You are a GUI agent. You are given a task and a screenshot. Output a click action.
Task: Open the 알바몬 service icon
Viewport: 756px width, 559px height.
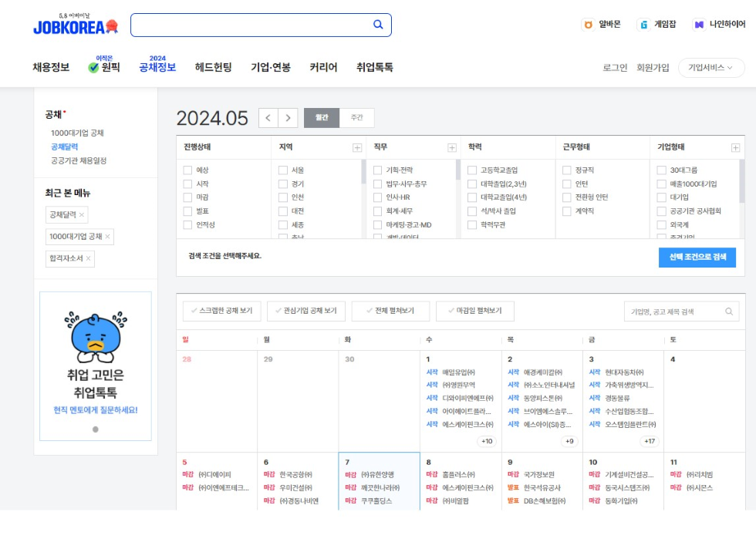pos(587,23)
